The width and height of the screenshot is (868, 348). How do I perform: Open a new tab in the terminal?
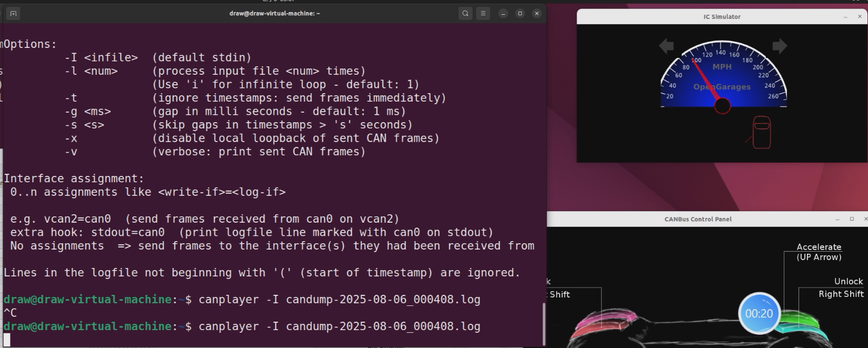(x=13, y=14)
